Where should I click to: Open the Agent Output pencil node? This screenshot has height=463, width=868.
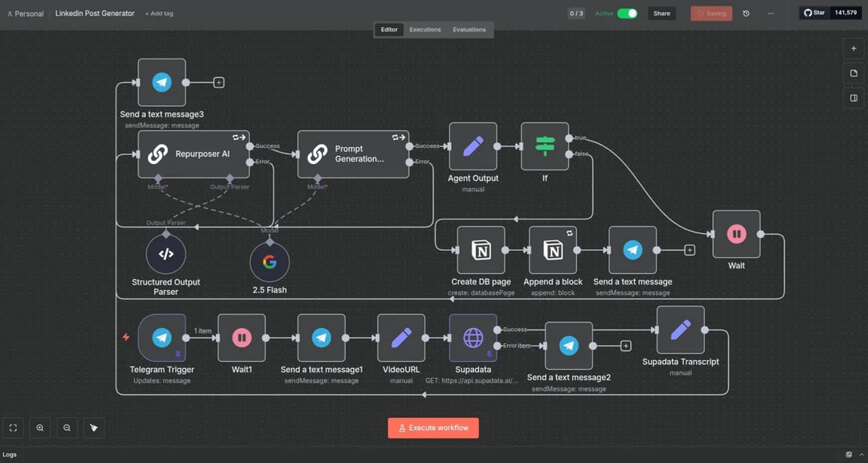point(473,146)
